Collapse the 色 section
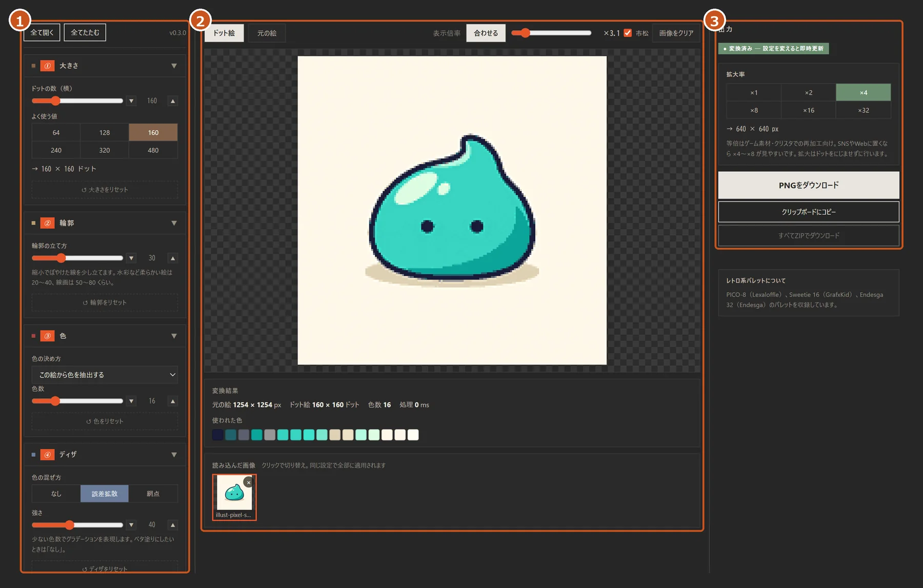Viewport: 923px width, 588px height. pyautogui.click(x=174, y=336)
